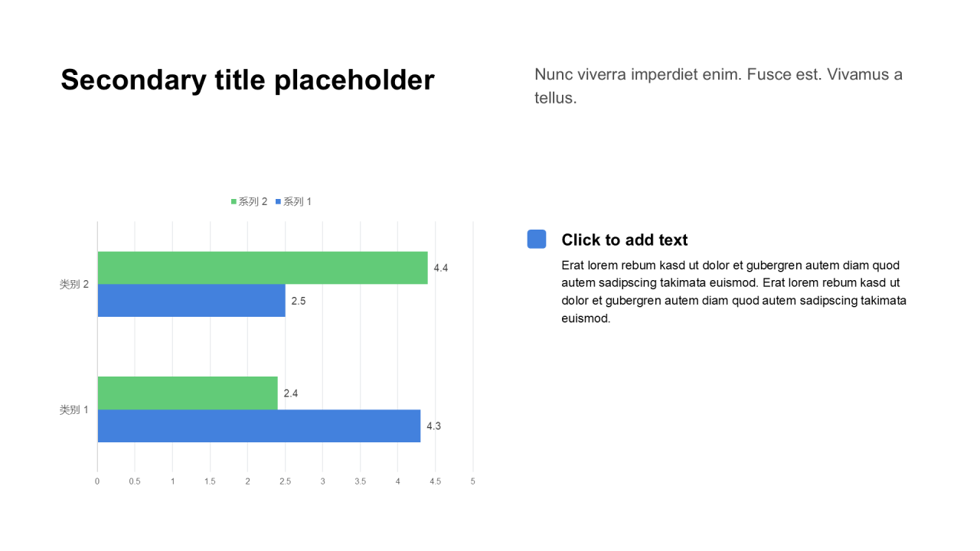Click the 2.4 data label
This screenshot has width=980, height=551.
click(291, 393)
